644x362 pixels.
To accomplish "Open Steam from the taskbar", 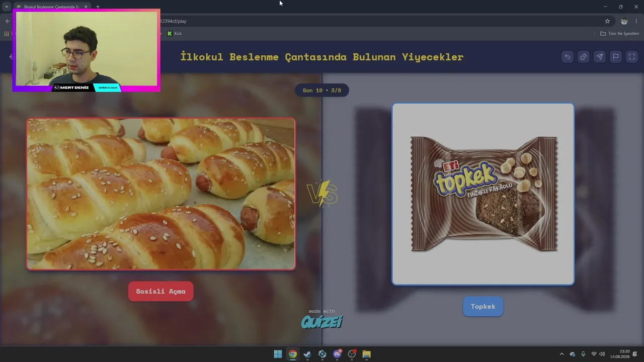I will click(307, 354).
